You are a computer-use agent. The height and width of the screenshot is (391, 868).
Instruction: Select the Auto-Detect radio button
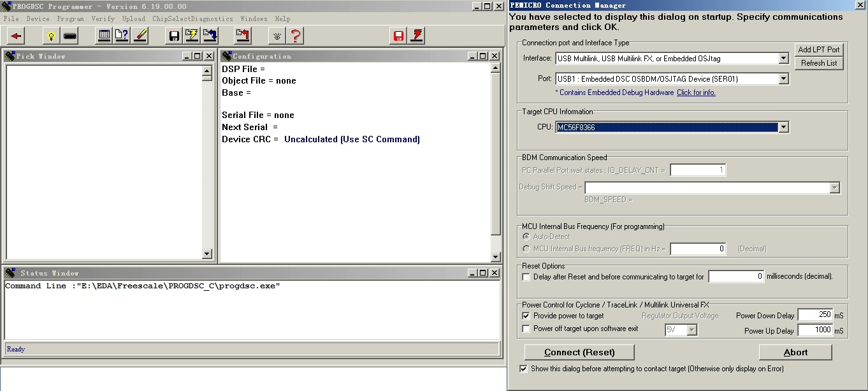(526, 237)
